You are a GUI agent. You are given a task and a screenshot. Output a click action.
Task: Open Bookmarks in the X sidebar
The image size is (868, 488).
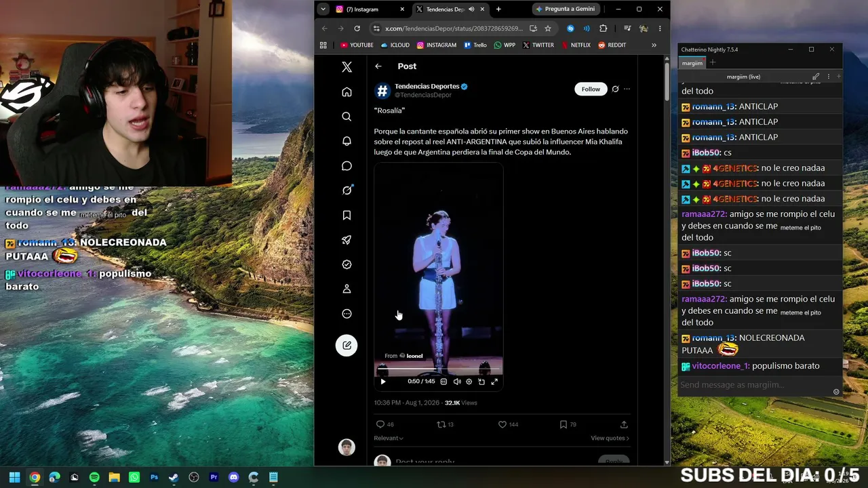pos(347,215)
